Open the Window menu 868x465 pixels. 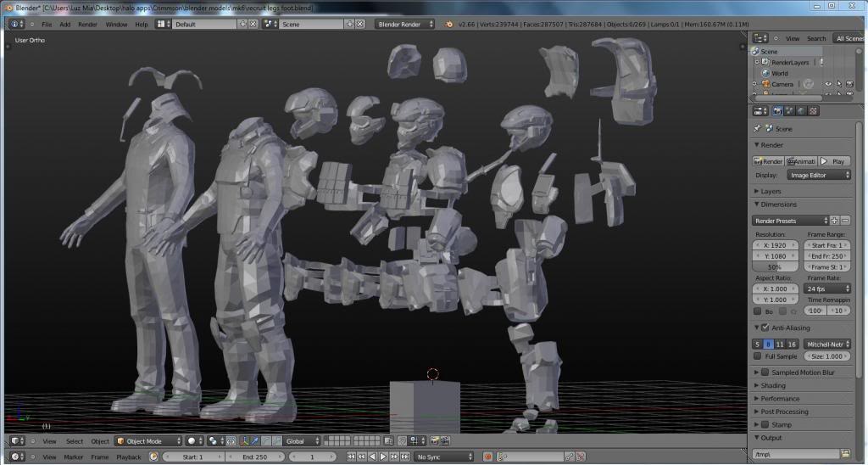point(116,25)
